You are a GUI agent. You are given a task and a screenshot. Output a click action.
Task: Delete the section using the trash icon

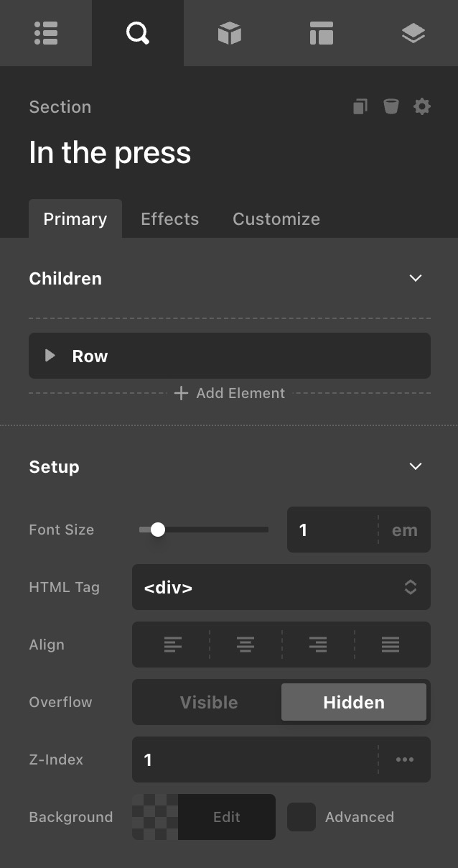pos(391,107)
